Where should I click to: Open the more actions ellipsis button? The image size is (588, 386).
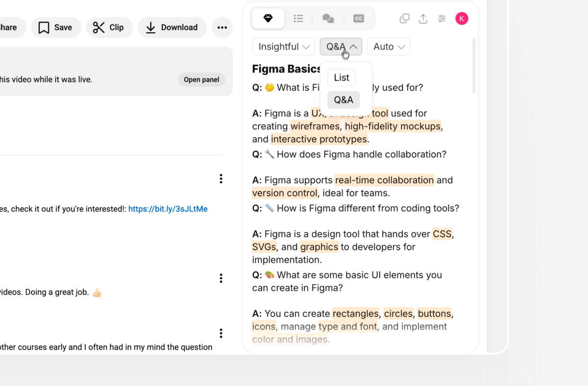222,27
